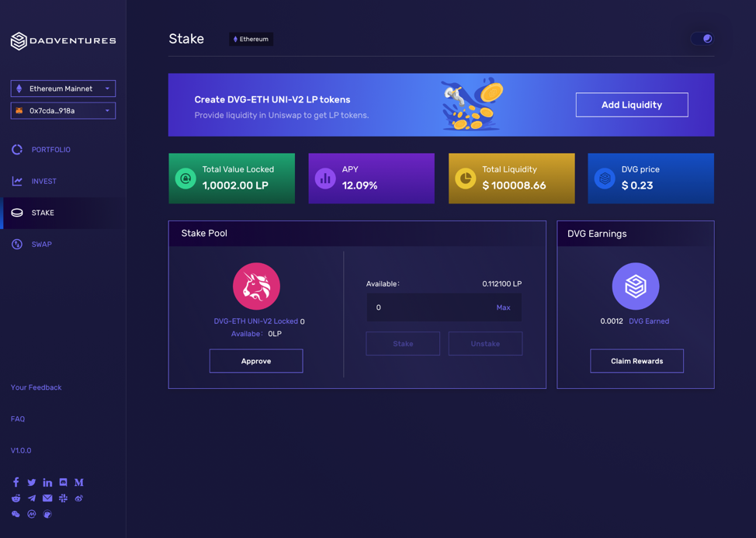Open the Facebook social icon
756x538 pixels.
(x=16, y=482)
